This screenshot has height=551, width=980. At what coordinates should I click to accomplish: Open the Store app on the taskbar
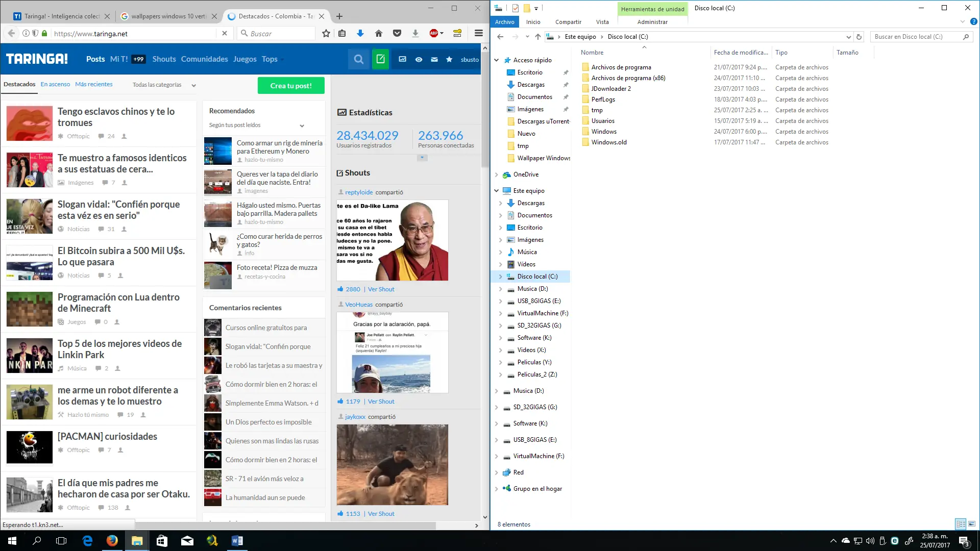point(162,541)
